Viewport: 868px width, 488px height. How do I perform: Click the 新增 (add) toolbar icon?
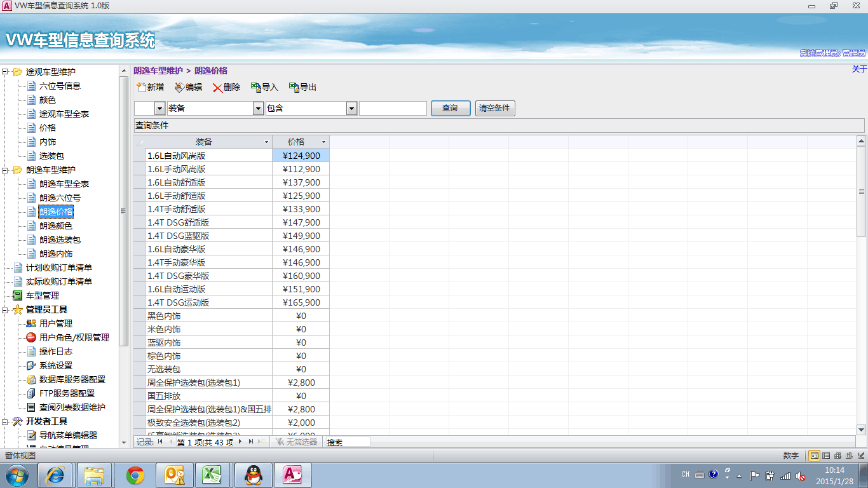(141, 87)
